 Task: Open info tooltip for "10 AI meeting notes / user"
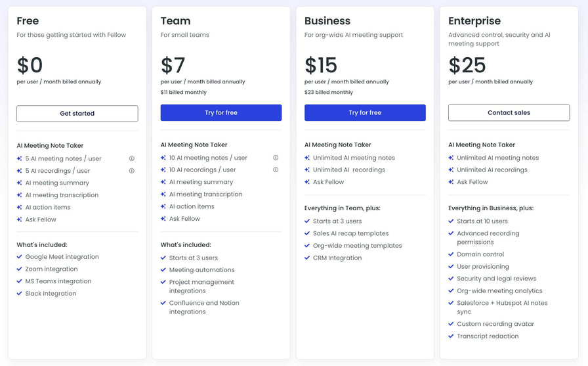point(276,158)
